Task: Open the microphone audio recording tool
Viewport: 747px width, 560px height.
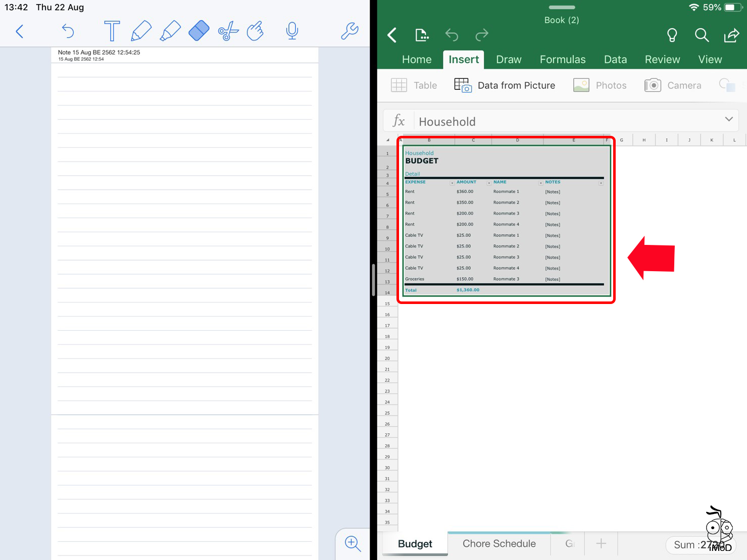Action: 292,31
